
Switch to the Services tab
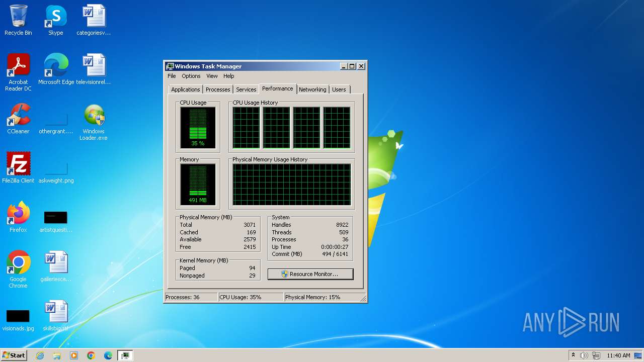coord(246,89)
